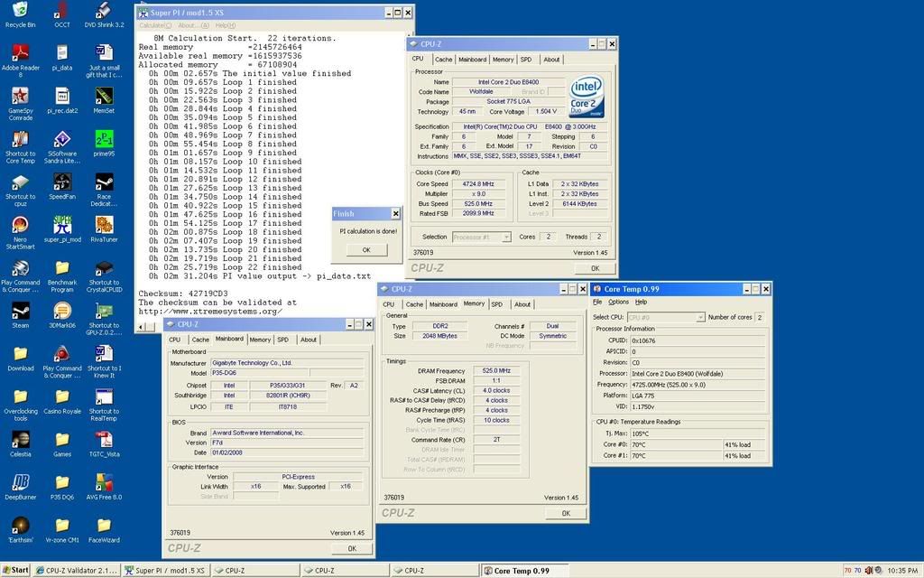
Task: Click OK in the top CPU-Z window
Action: (x=595, y=268)
